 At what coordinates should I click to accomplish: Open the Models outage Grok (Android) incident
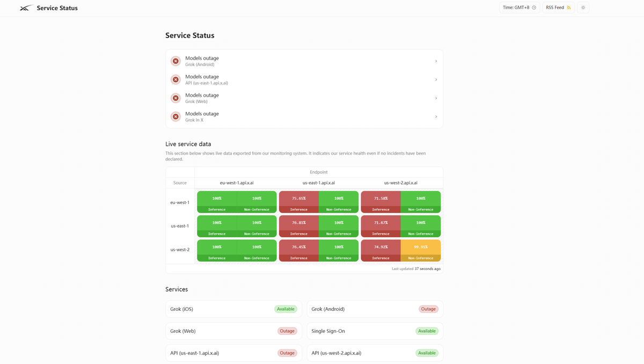(304, 61)
